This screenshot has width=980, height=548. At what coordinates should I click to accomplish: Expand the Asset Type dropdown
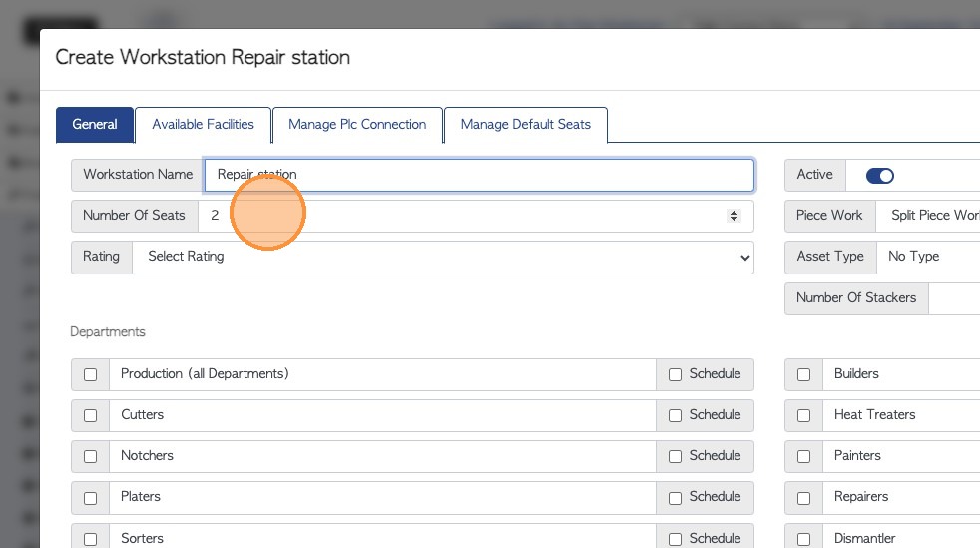(x=928, y=257)
